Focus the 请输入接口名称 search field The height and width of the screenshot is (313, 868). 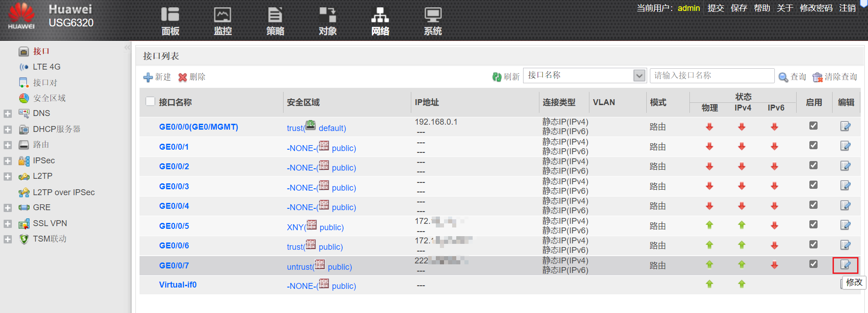point(712,76)
